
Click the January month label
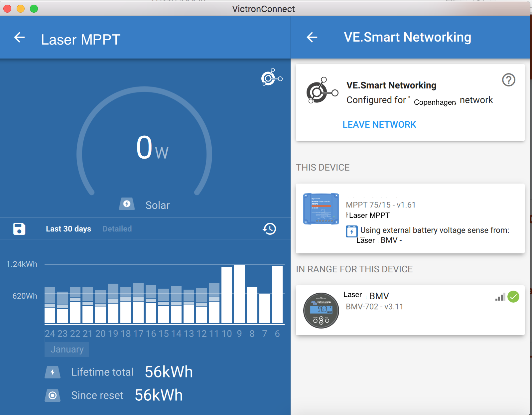[67, 349]
